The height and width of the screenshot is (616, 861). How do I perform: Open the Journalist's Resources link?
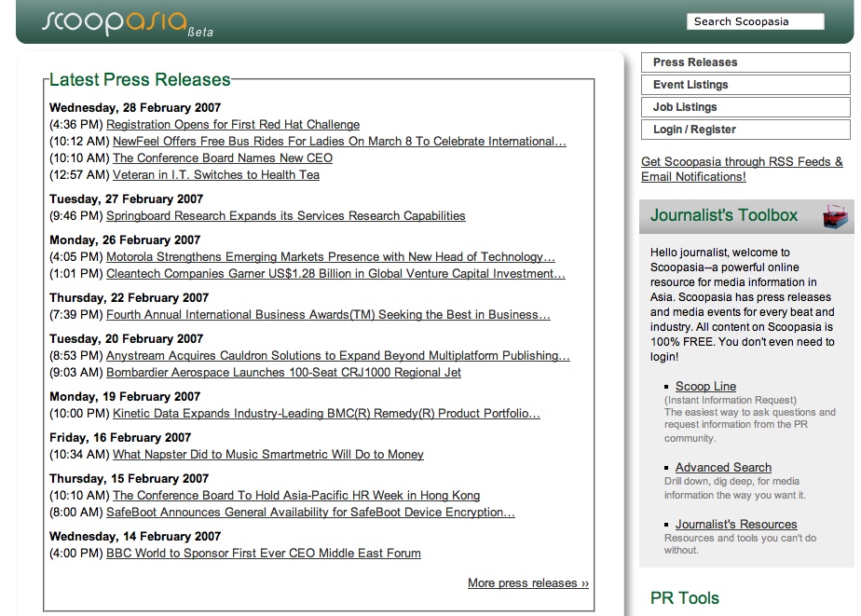point(736,525)
